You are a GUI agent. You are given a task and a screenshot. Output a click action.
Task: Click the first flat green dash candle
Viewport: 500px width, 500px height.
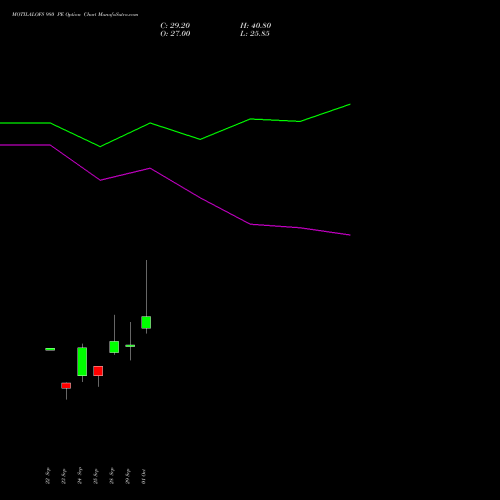click(x=50, y=349)
